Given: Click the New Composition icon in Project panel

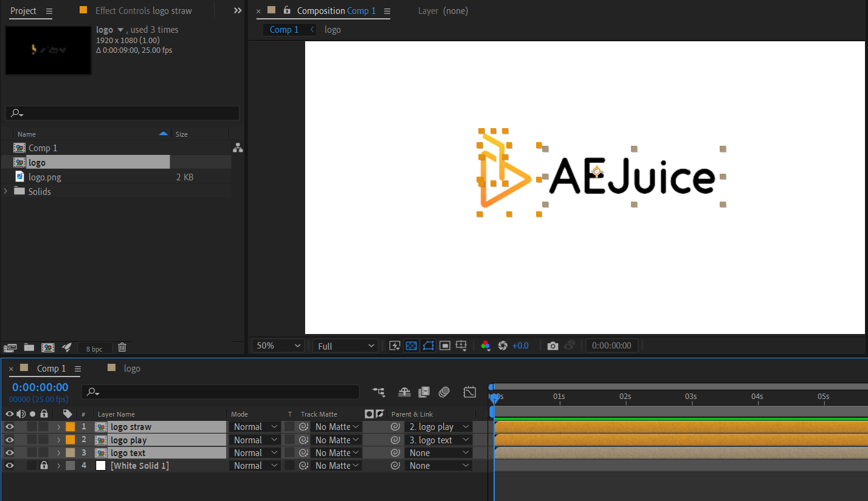Looking at the screenshot, I should tap(47, 347).
